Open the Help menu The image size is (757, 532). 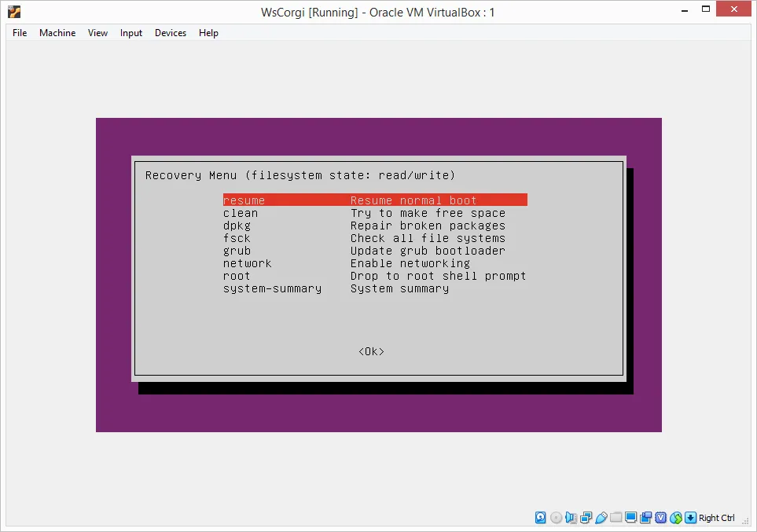coord(208,33)
